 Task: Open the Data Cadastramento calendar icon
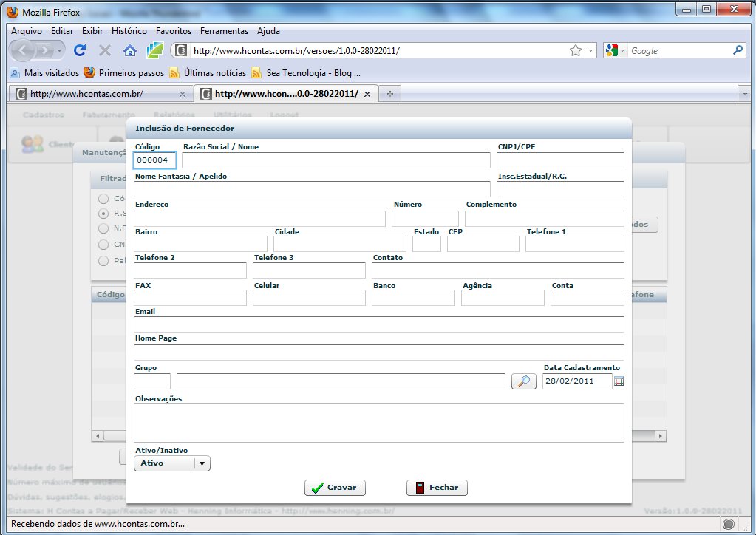point(619,381)
